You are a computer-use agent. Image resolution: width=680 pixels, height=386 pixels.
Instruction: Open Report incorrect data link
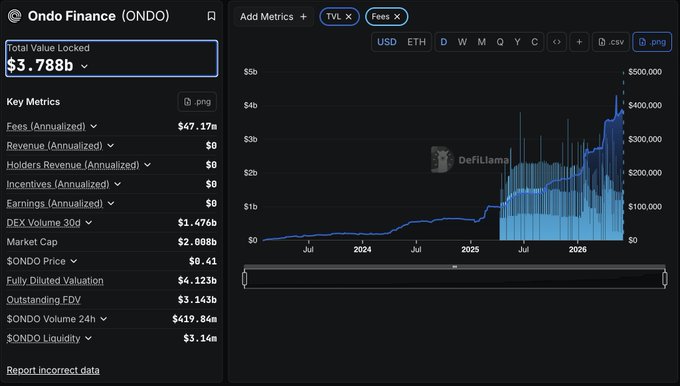pyautogui.click(x=53, y=370)
